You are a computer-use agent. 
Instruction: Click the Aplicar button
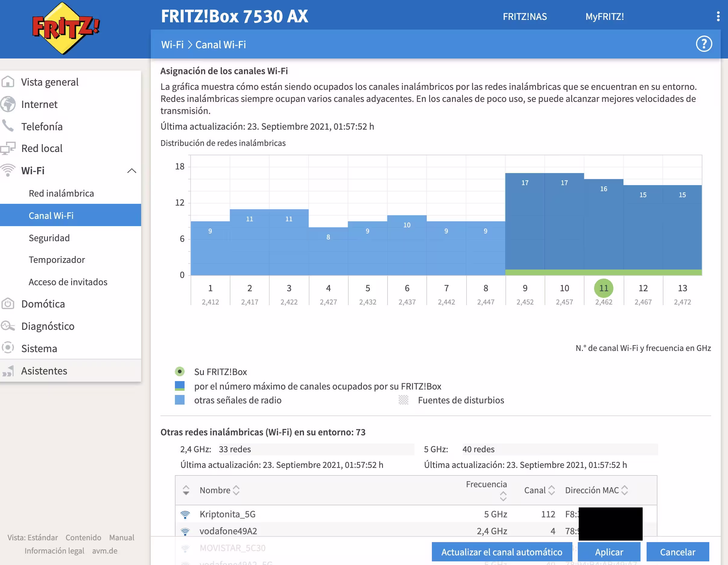tap(609, 552)
